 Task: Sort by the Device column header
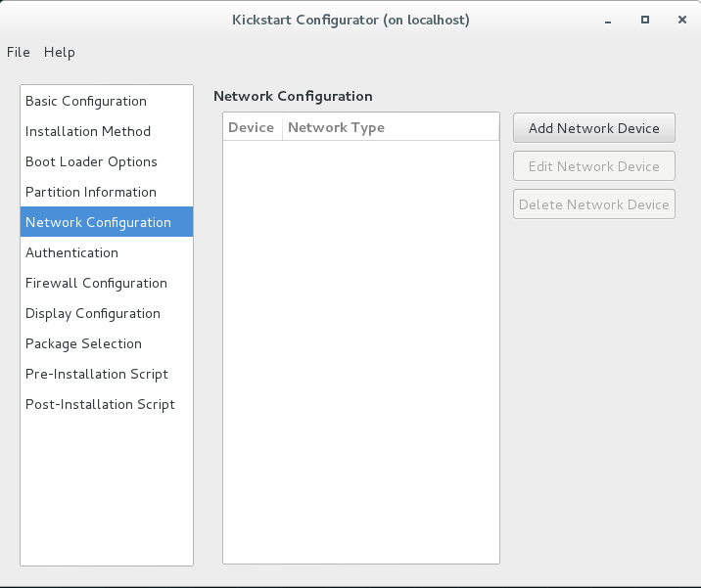pos(253,127)
